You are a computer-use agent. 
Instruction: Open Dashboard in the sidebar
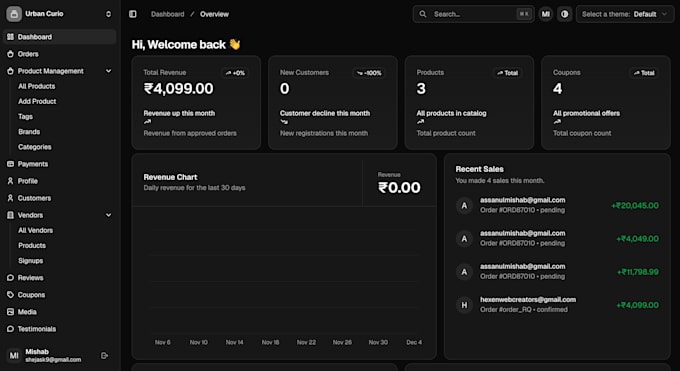coord(59,37)
